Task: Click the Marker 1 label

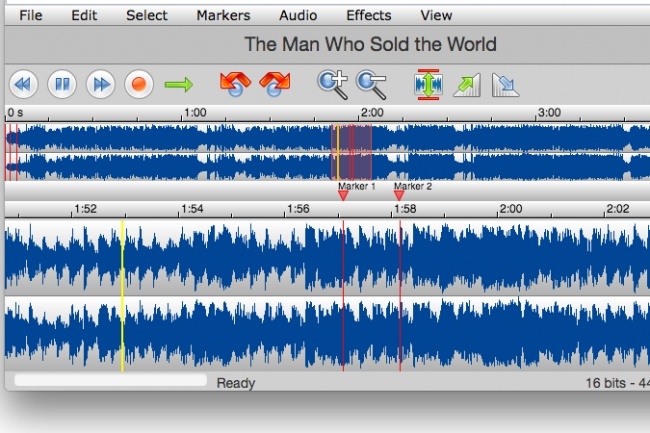Action: [357, 186]
